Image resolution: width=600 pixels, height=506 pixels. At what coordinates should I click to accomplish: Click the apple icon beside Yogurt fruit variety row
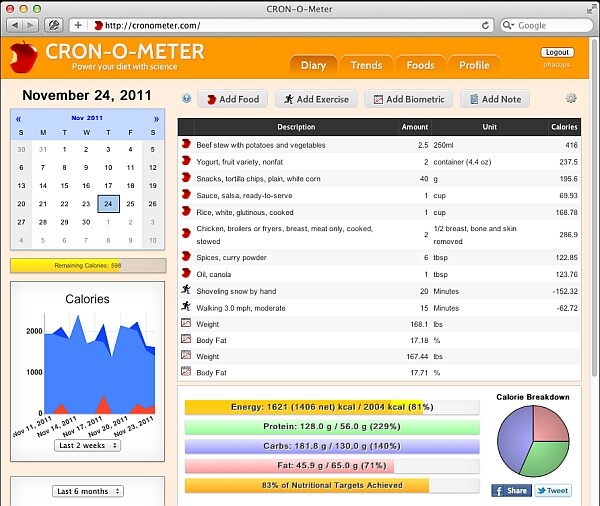(x=186, y=161)
